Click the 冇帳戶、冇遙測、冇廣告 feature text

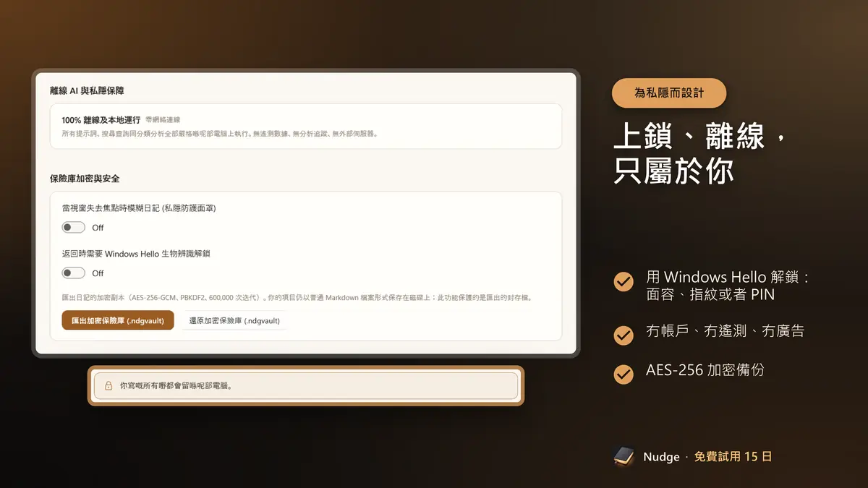coord(725,331)
